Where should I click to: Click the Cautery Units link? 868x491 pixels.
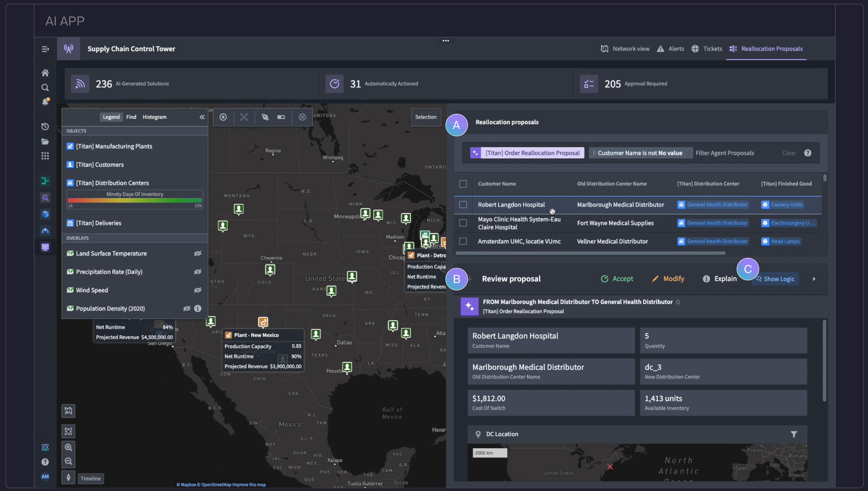click(x=786, y=205)
